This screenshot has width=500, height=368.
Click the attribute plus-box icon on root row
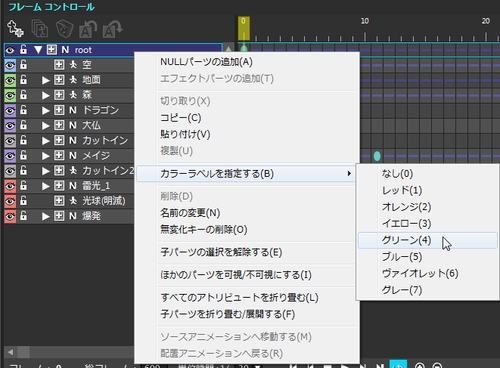tap(52, 50)
